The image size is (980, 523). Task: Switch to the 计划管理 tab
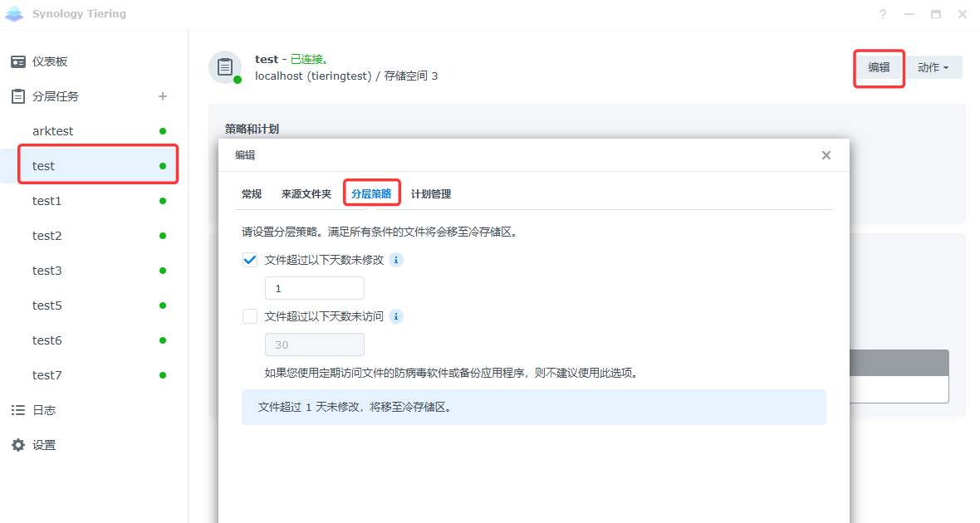point(431,193)
